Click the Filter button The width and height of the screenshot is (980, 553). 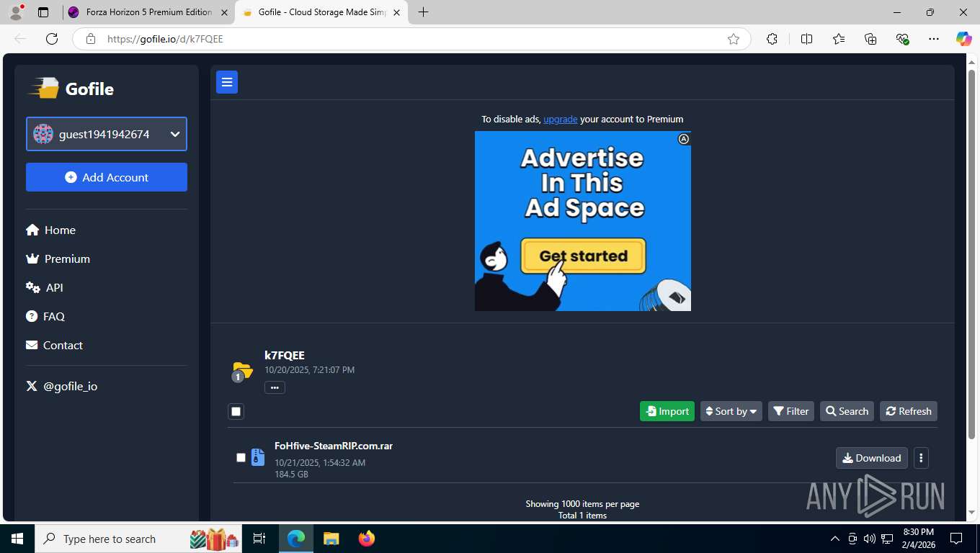tap(791, 411)
